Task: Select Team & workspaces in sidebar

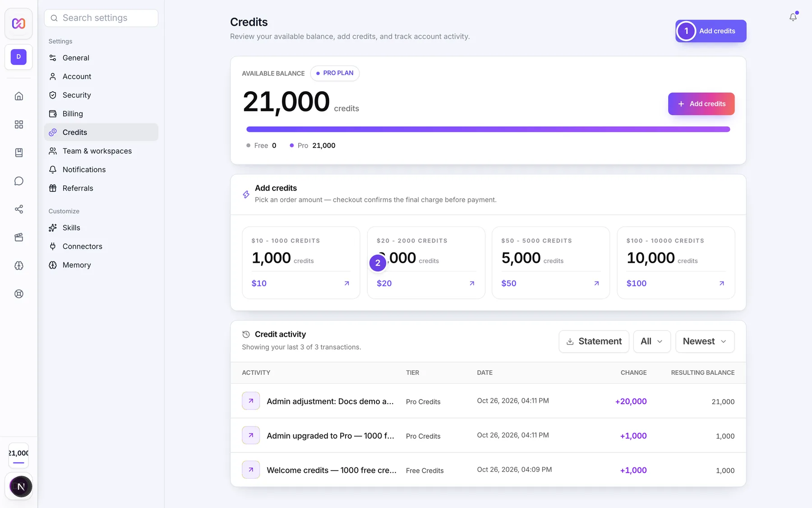Action: (101, 151)
